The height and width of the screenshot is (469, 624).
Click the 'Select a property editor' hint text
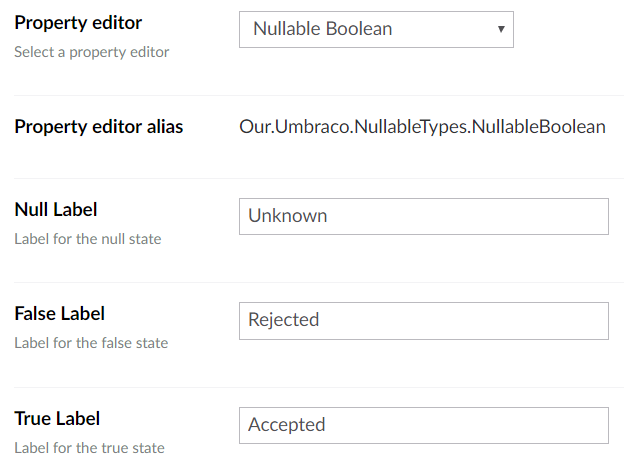pos(92,52)
